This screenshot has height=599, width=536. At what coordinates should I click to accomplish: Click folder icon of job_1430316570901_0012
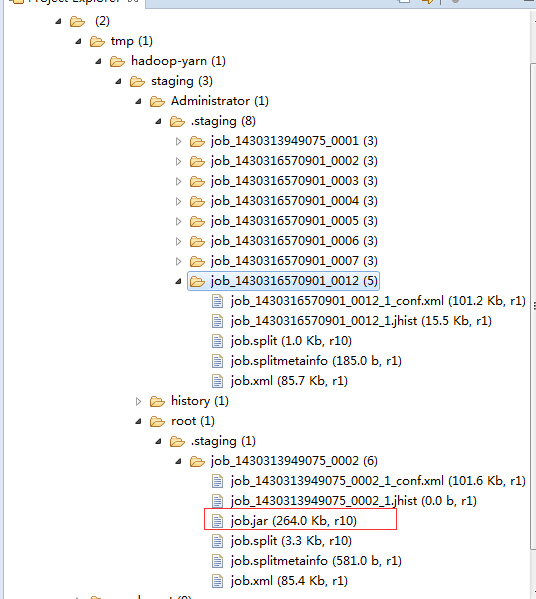pyautogui.click(x=197, y=282)
